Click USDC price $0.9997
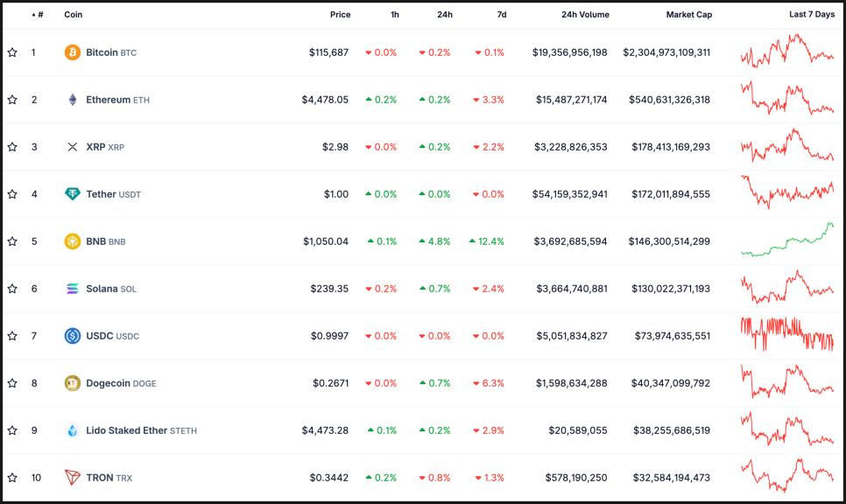The image size is (846, 504). pyautogui.click(x=329, y=336)
